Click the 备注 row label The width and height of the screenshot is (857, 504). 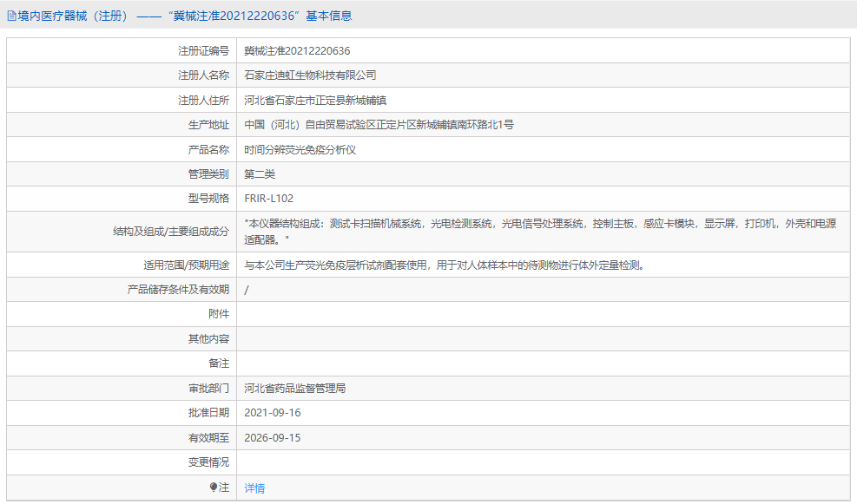(x=218, y=363)
